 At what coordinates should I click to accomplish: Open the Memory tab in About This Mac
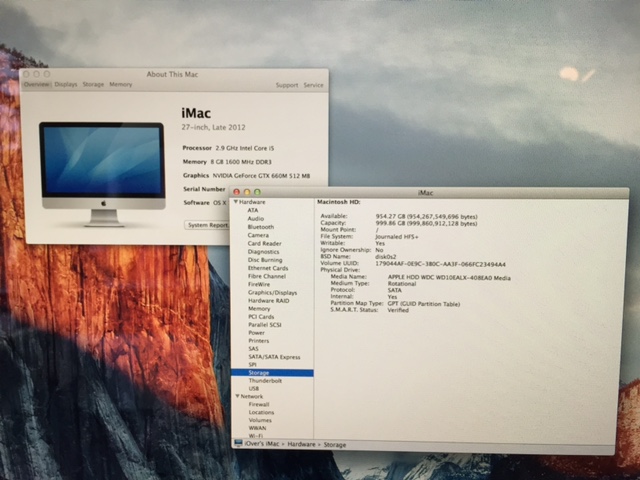[x=120, y=84]
